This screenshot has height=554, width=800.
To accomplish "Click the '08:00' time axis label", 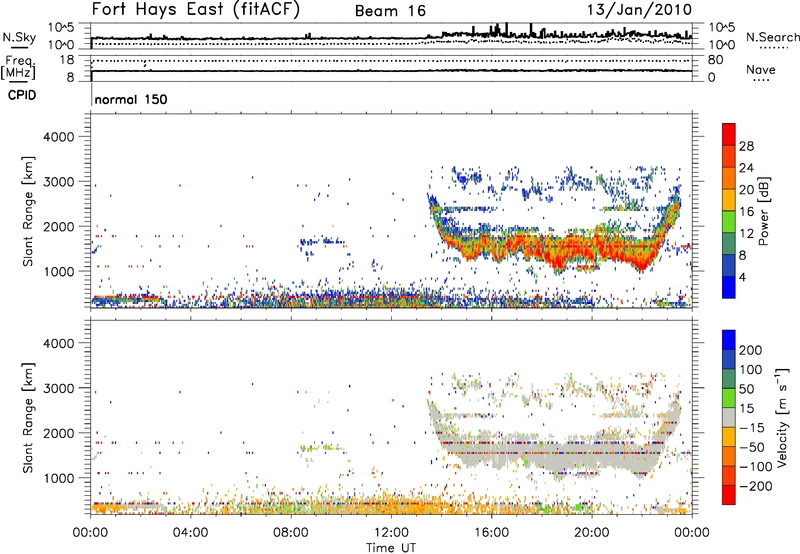I will click(x=290, y=533).
